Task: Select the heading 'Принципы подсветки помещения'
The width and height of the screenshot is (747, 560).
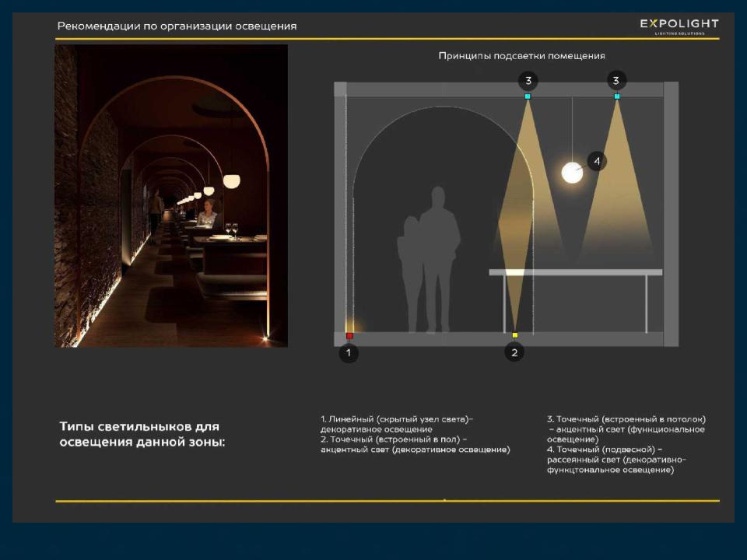Action: [521, 56]
